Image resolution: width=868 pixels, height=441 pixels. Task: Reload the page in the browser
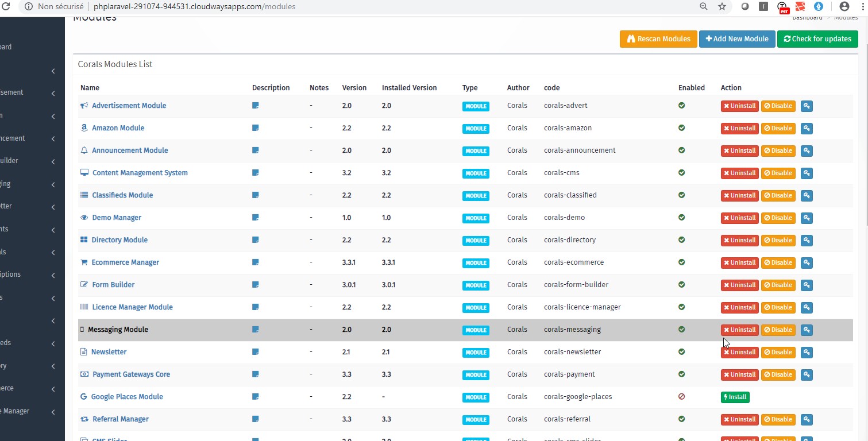(6, 7)
